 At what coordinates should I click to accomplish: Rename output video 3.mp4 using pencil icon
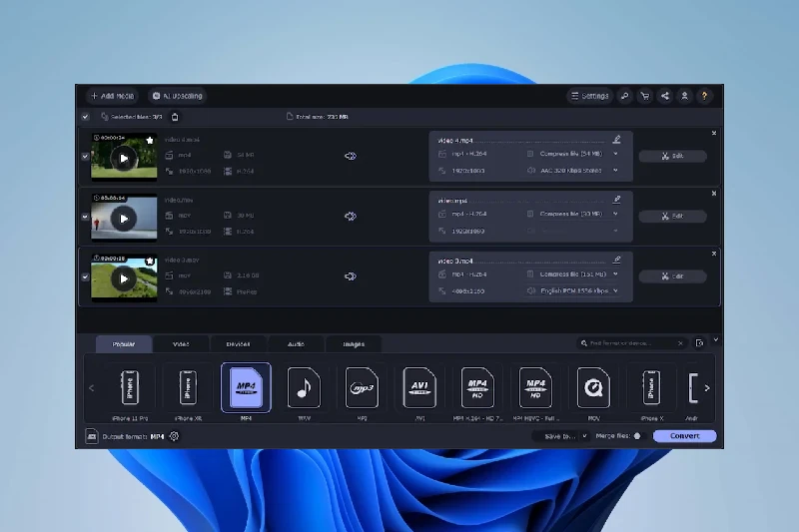pos(616,261)
